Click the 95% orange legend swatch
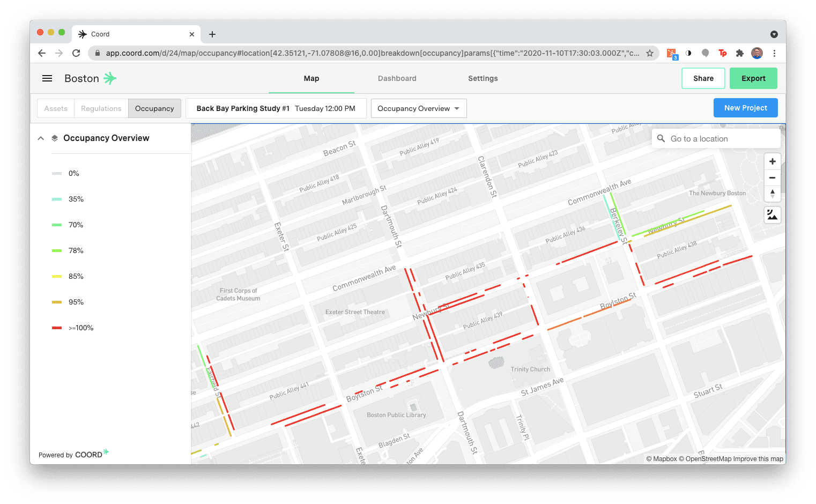The height and width of the screenshot is (504, 816). pyautogui.click(x=57, y=302)
